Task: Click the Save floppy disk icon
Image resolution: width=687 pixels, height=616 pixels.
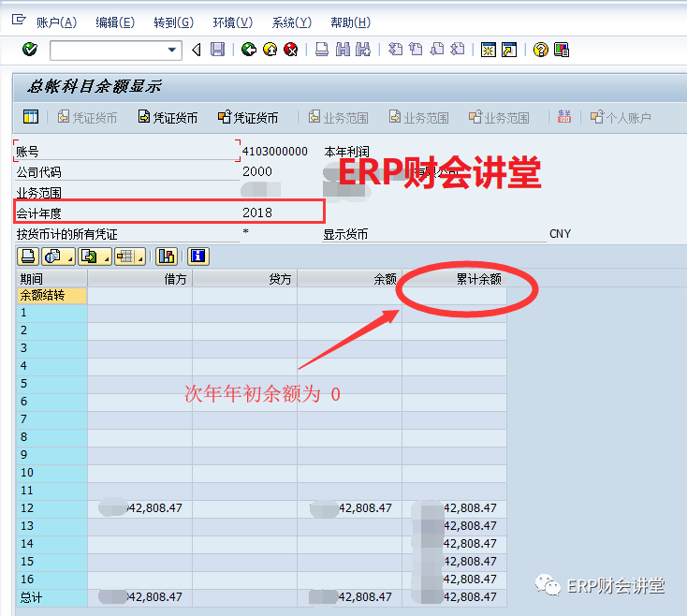Action: pyautogui.click(x=217, y=50)
